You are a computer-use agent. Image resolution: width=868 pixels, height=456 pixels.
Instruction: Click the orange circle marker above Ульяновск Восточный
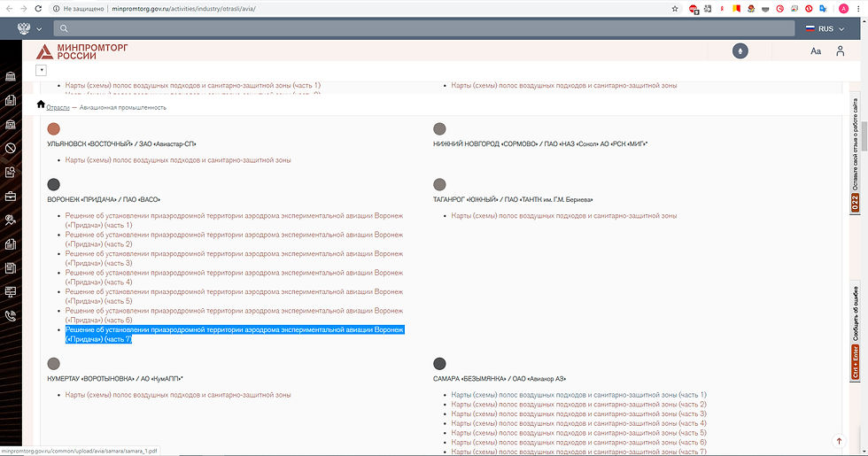[54, 129]
